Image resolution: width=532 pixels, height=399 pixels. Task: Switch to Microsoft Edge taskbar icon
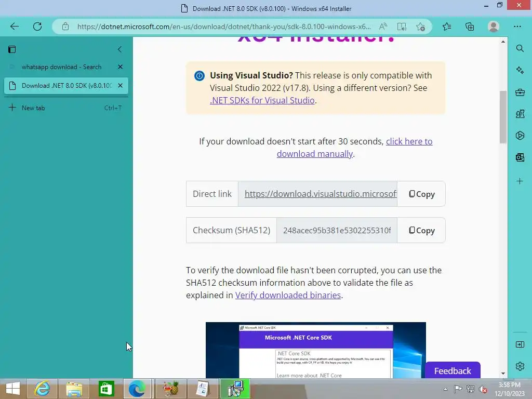click(137, 389)
